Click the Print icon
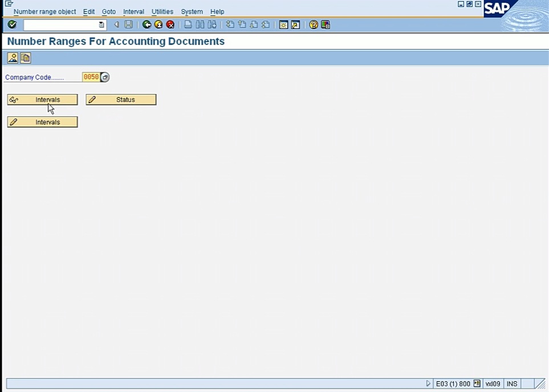549x392 pixels. (188, 24)
